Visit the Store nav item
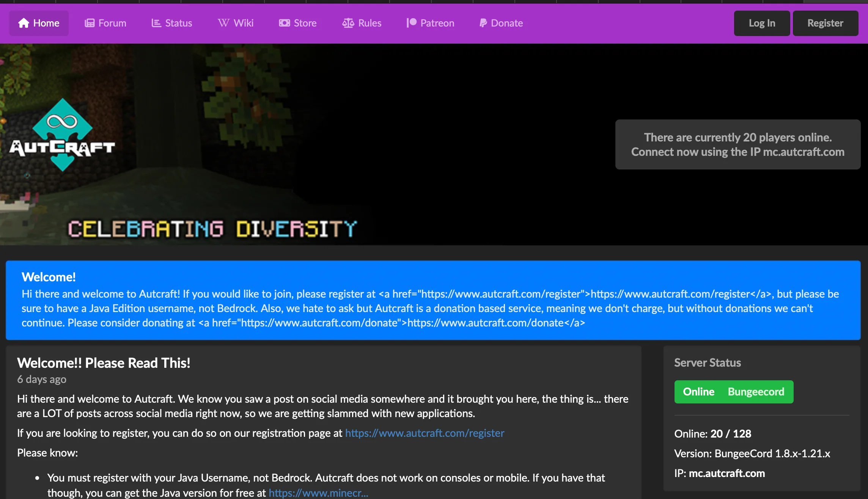 coord(298,23)
